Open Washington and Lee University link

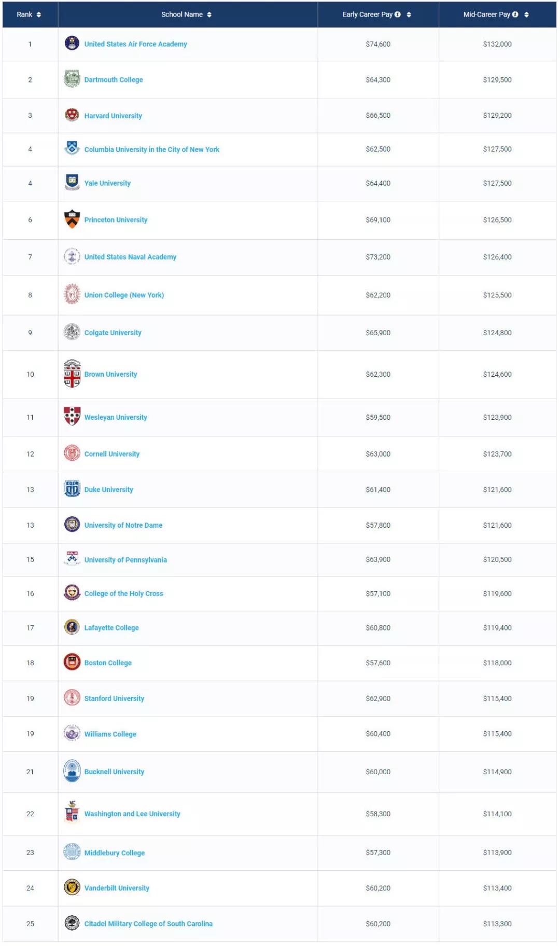132,814
